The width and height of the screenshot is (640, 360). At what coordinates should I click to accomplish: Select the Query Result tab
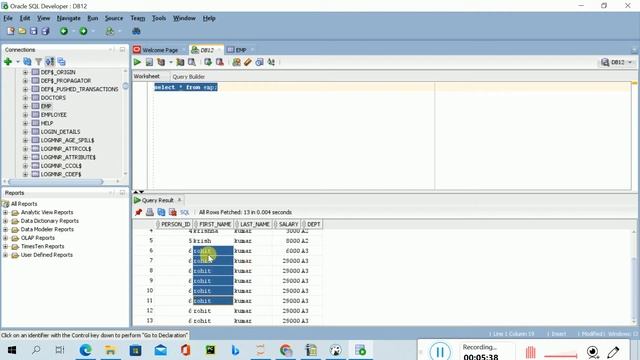[157, 200]
